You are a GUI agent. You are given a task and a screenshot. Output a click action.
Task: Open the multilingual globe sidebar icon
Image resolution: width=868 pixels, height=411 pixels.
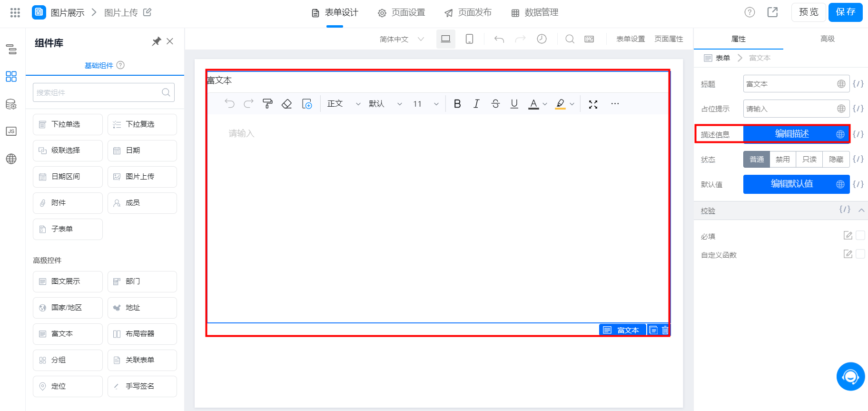pos(11,159)
